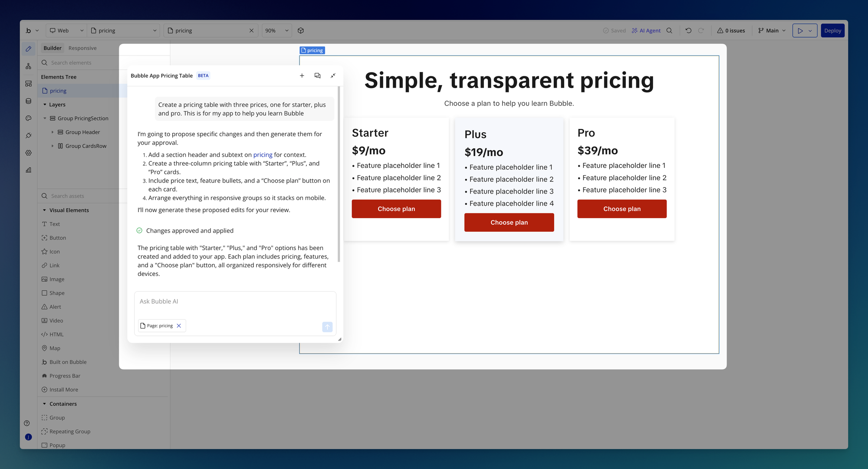Open the Styles tab via the palette icon

click(x=28, y=118)
